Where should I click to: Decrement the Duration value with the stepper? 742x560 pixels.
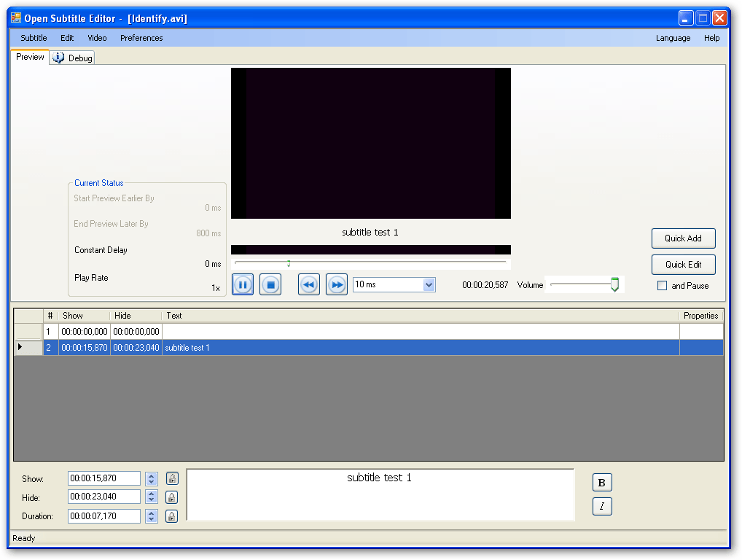pos(152,519)
